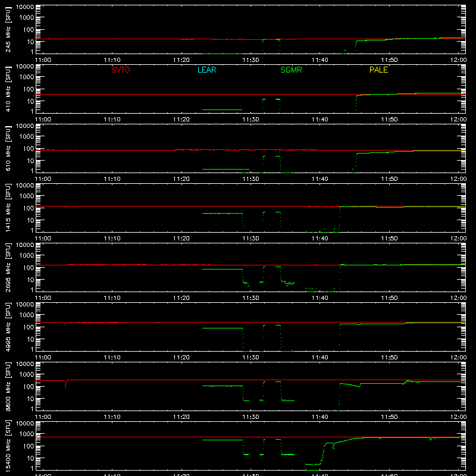Click the 10000 tick of 245 MHz plot

click(x=25, y=7)
